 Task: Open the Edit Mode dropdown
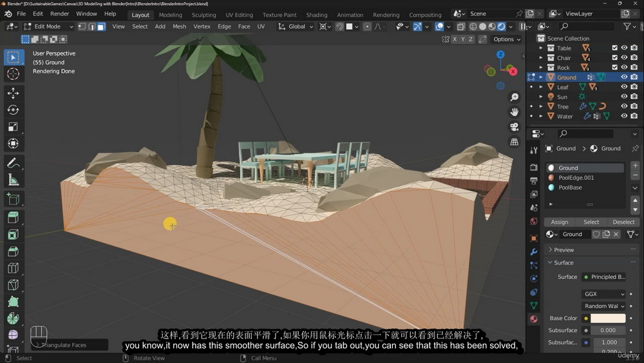point(48,26)
